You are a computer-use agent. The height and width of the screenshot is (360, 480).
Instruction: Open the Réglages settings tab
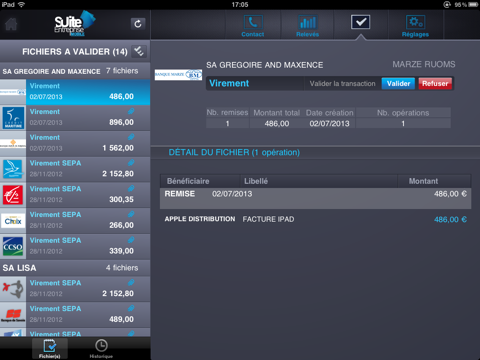click(415, 26)
